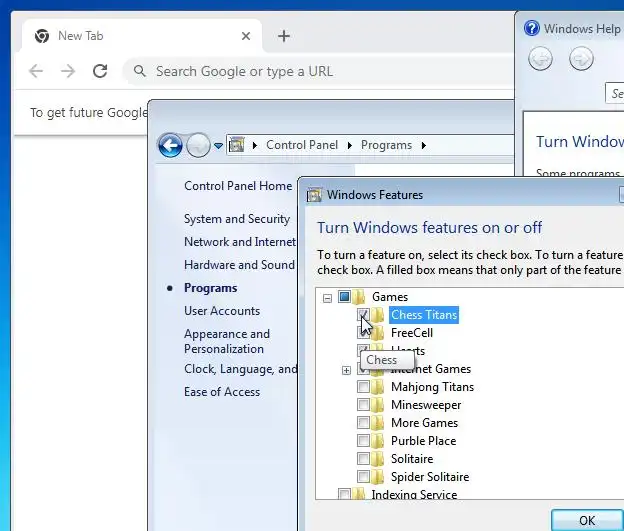Click the Games folder icon
624x531 pixels.
(359, 297)
